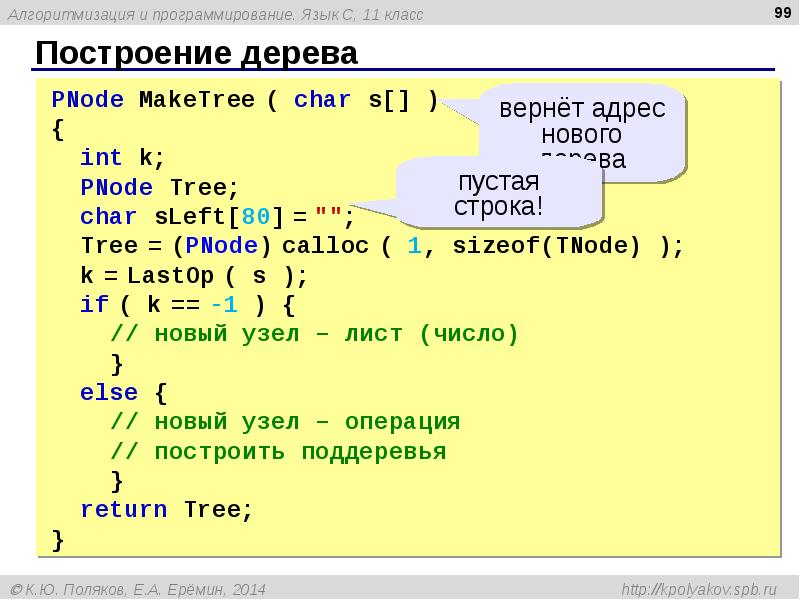
Task: Click "sizeof(TNode)" in the code
Action: coord(546,247)
